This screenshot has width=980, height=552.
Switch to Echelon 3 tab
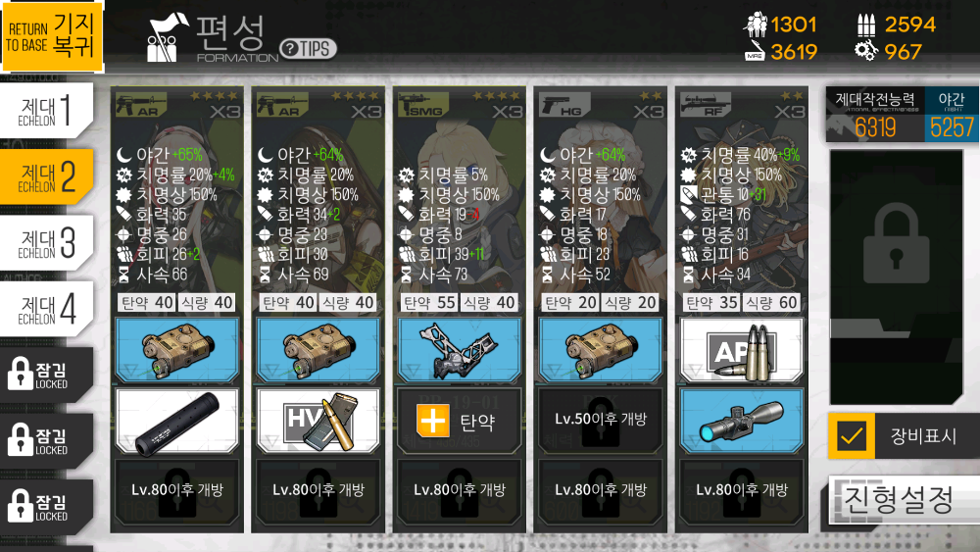click(47, 243)
